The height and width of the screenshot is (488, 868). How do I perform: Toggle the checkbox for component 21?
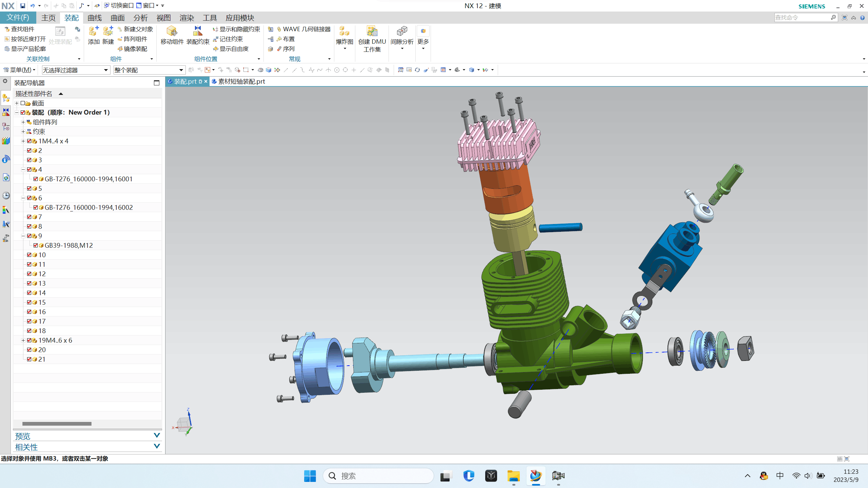(x=29, y=359)
